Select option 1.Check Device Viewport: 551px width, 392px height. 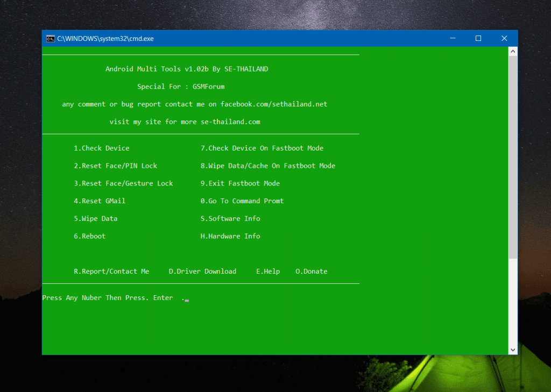click(102, 148)
